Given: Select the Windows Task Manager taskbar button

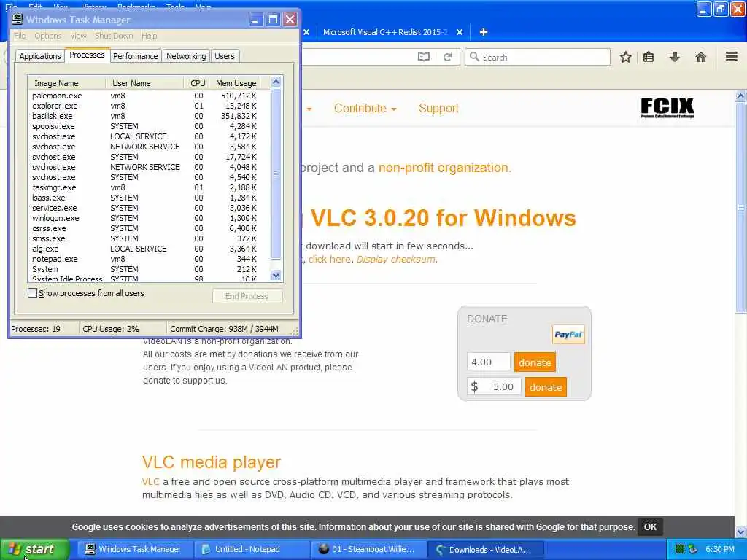Looking at the screenshot, I should (135, 549).
